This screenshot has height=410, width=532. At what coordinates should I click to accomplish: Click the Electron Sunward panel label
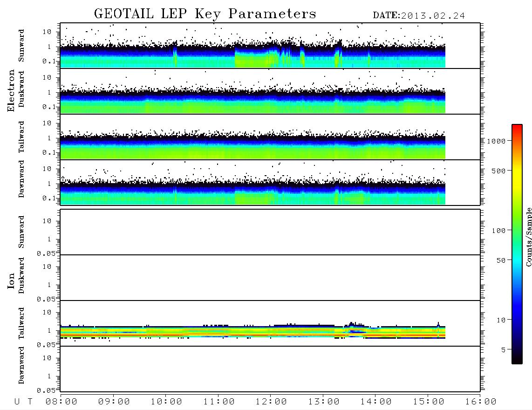pyautogui.click(x=21, y=46)
